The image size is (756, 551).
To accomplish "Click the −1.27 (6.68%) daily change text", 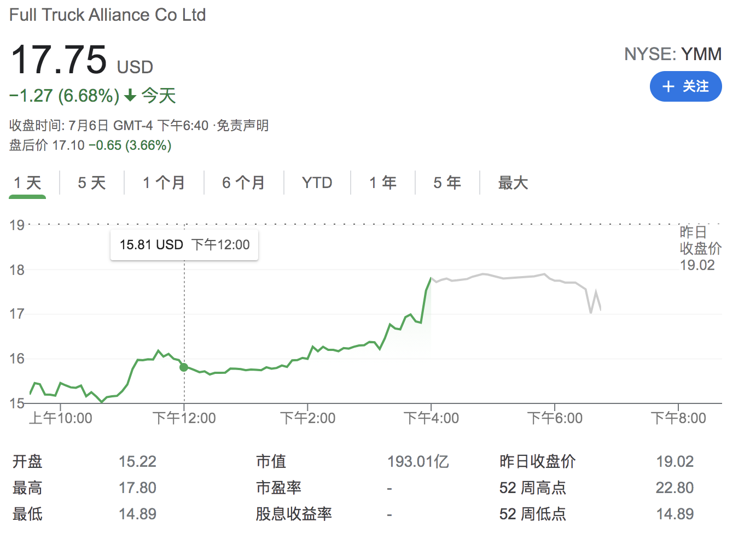I will point(65,96).
